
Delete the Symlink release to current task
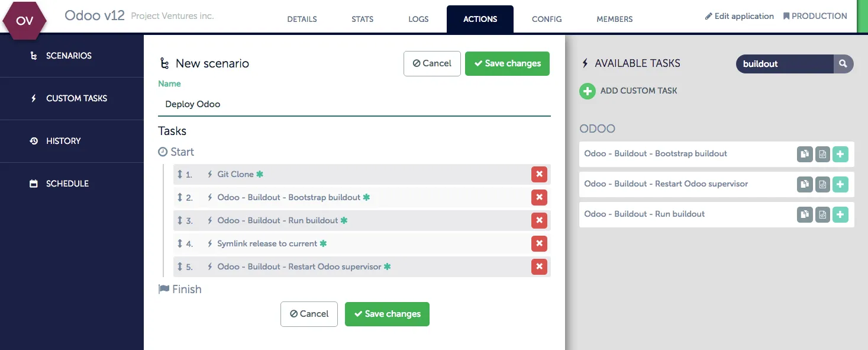coord(539,243)
